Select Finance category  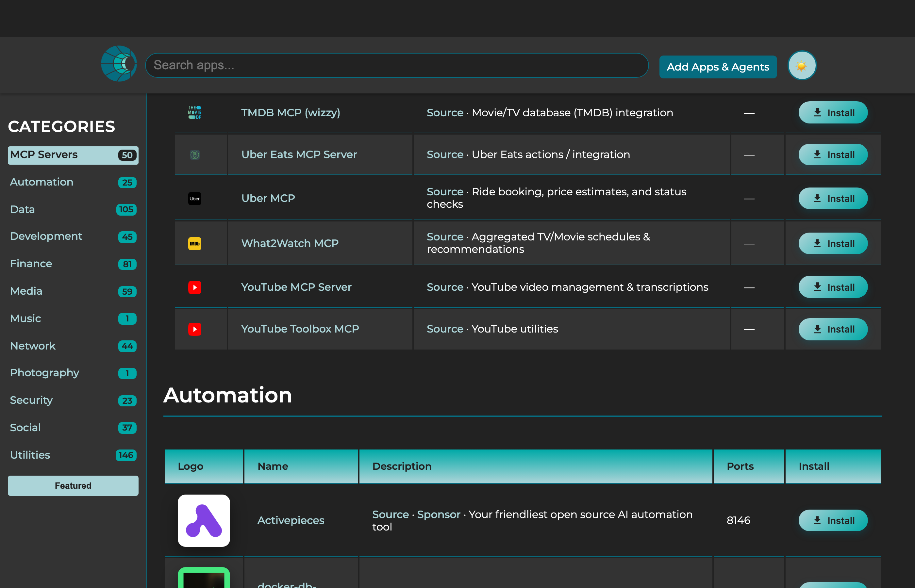73,264
